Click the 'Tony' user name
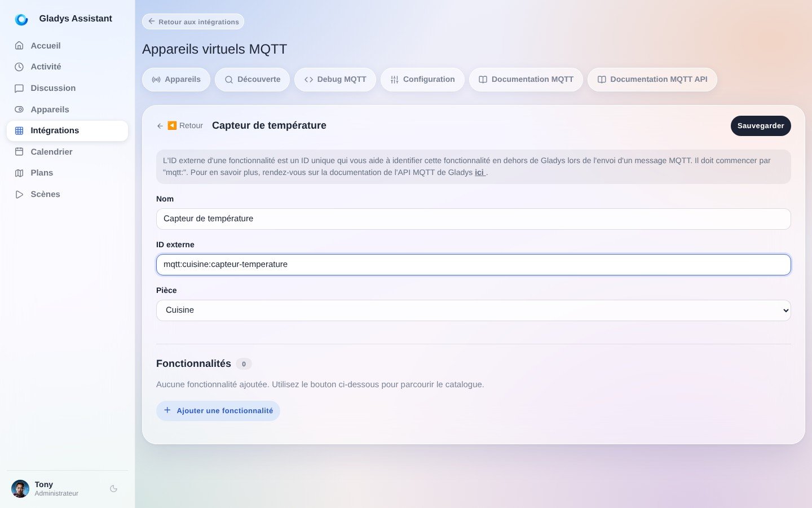Image resolution: width=812 pixels, height=508 pixels. point(43,484)
